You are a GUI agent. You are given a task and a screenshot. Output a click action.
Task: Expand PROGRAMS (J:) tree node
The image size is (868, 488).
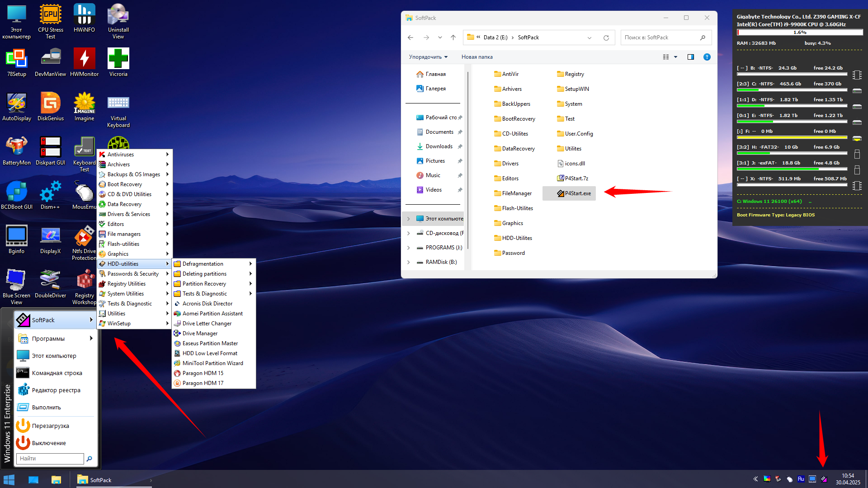coord(408,248)
